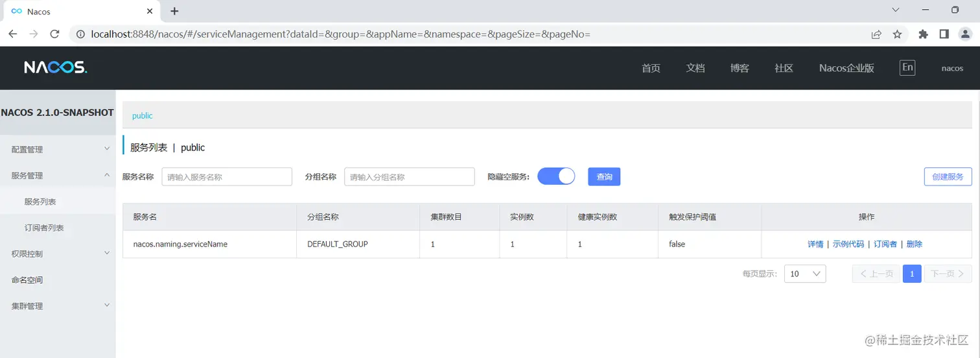Screen dimensions: 980x358
Task: Open page size dropdown showing 10
Action: click(x=805, y=274)
